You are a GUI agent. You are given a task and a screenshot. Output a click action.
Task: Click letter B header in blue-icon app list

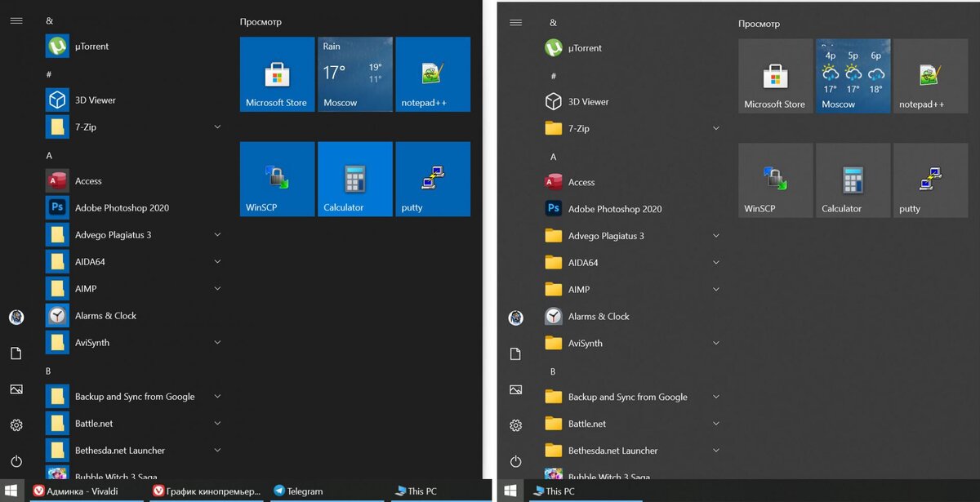pyautogui.click(x=48, y=371)
